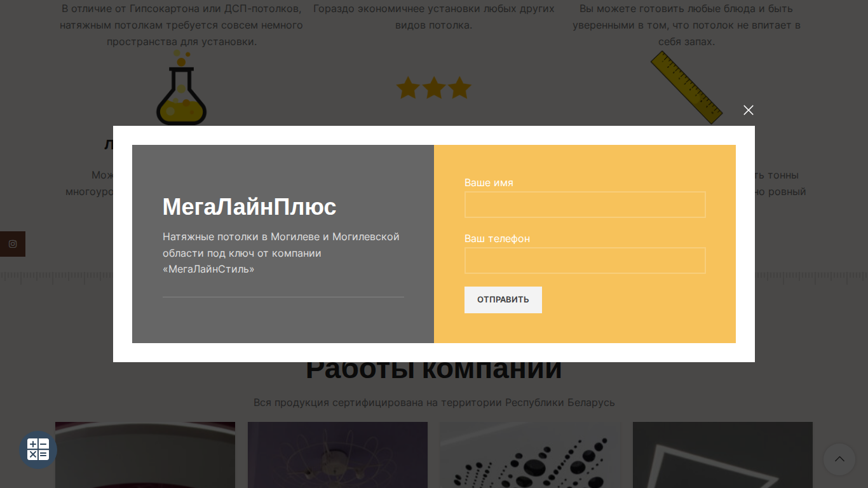
Task: Click the 'Ваш телефон' label
Action: [x=497, y=239]
